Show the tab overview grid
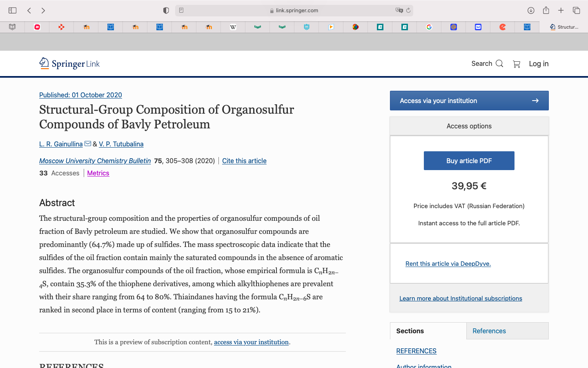Image resolution: width=588 pixels, height=368 pixels. pyautogui.click(x=576, y=10)
